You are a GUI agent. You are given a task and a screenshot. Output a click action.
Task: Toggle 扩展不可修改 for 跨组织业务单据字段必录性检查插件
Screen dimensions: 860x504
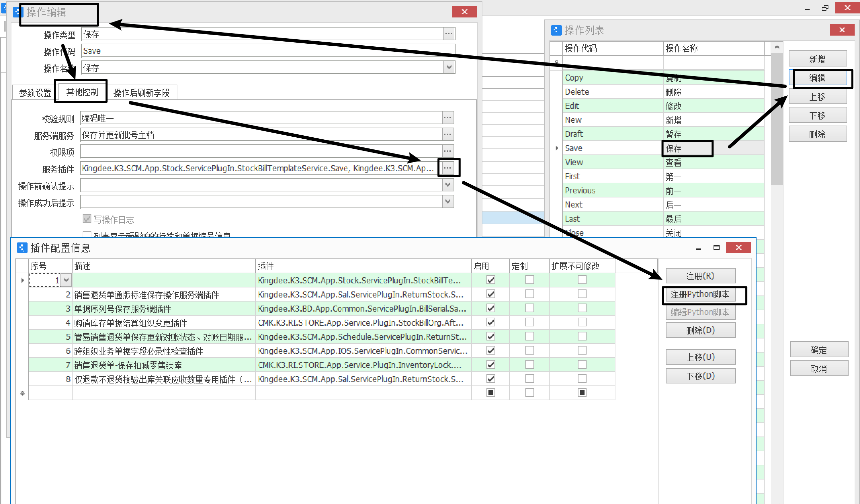pos(582,351)
